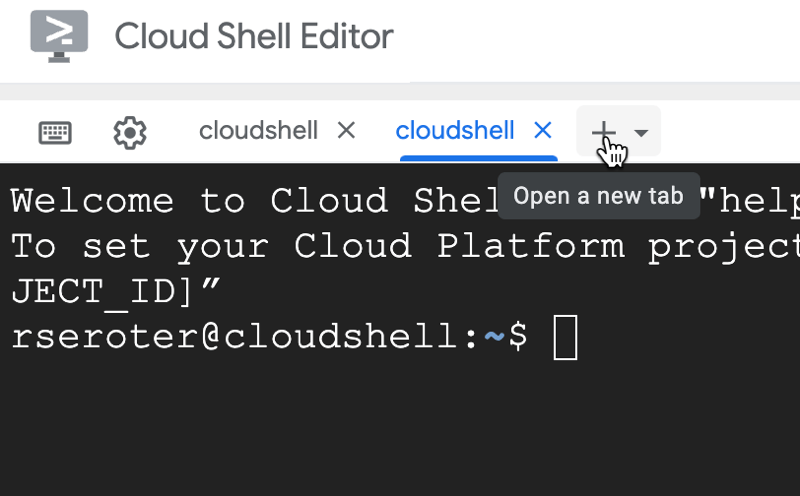Open terminal settings via gear icon
Image resolution: width=800 pixels, height=496 pixels.
tap(130, 132)
